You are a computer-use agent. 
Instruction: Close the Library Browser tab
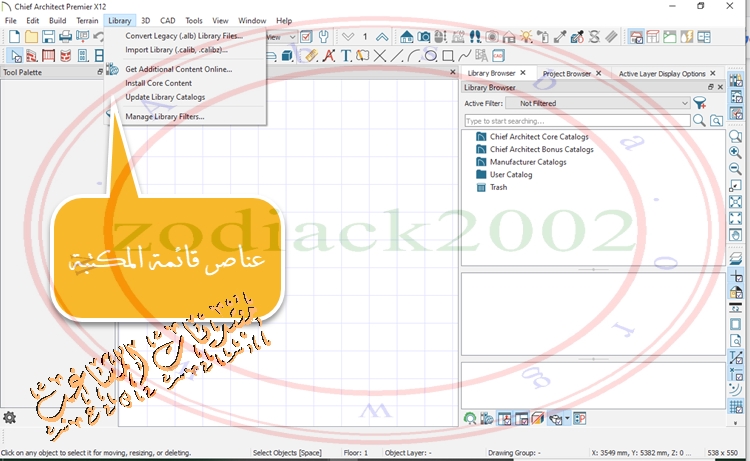[523, 73]
